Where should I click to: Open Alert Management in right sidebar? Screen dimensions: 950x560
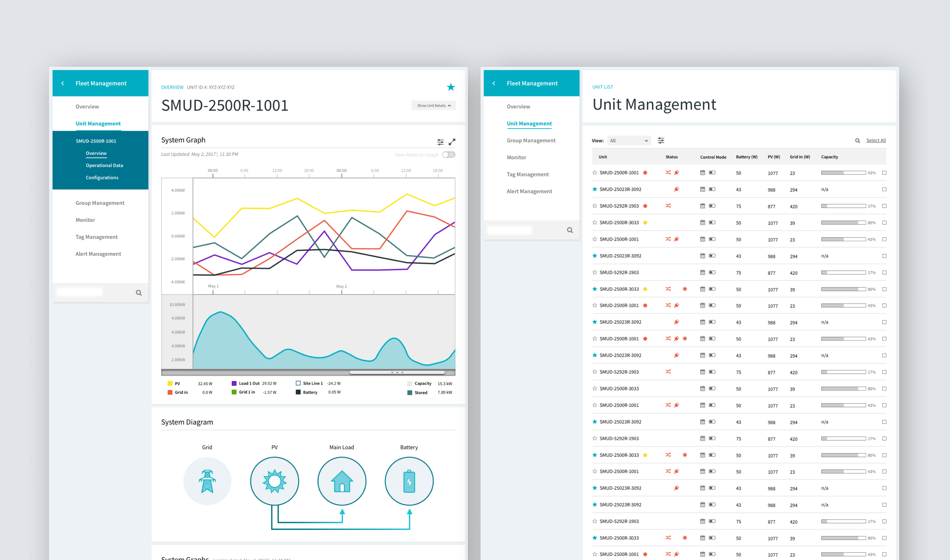[x=529, y=191]
